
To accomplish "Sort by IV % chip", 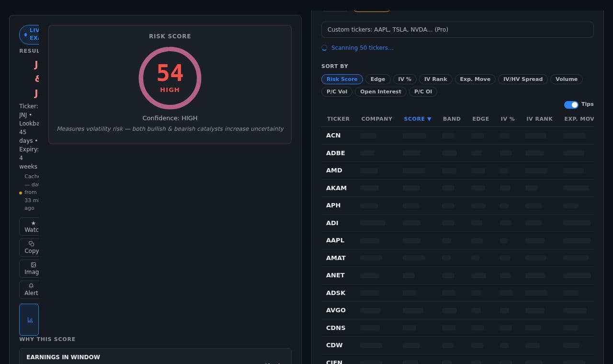I will pos(405,79).
